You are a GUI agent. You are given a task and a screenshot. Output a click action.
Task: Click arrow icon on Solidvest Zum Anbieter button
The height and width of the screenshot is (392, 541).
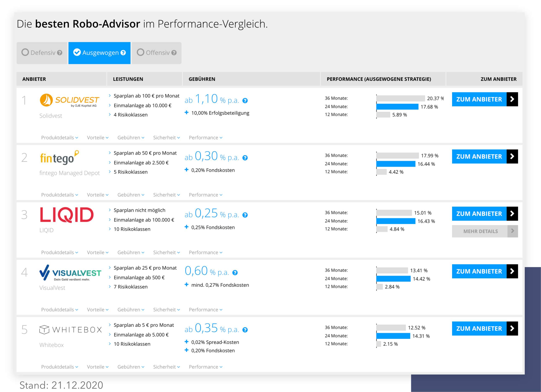click(x=512, y=99)
